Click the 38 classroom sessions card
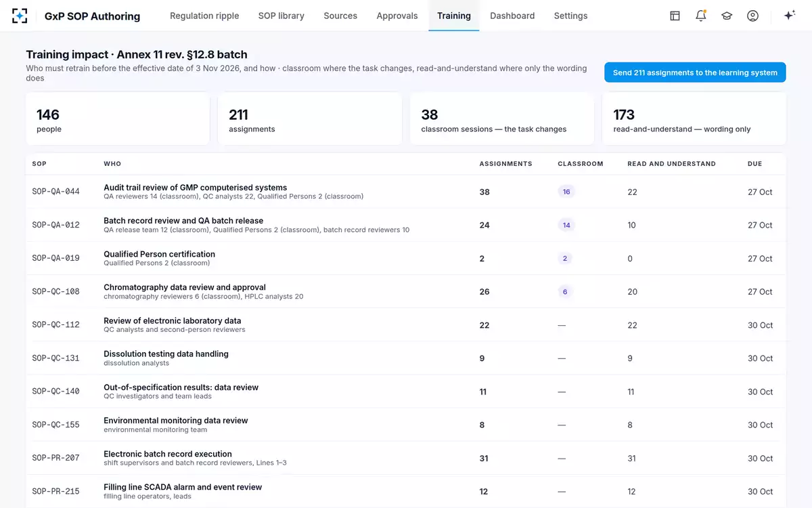The image size is (812, 508). tap(502, 119)
